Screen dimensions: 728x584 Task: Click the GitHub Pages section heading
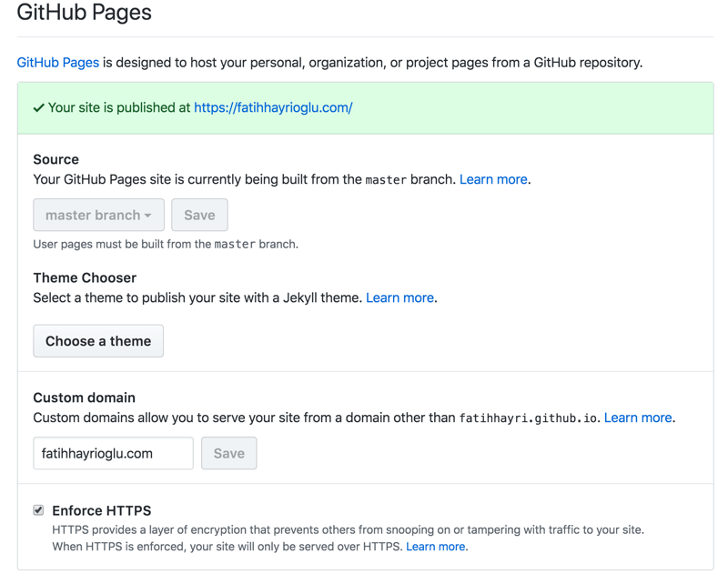[85, 14]
